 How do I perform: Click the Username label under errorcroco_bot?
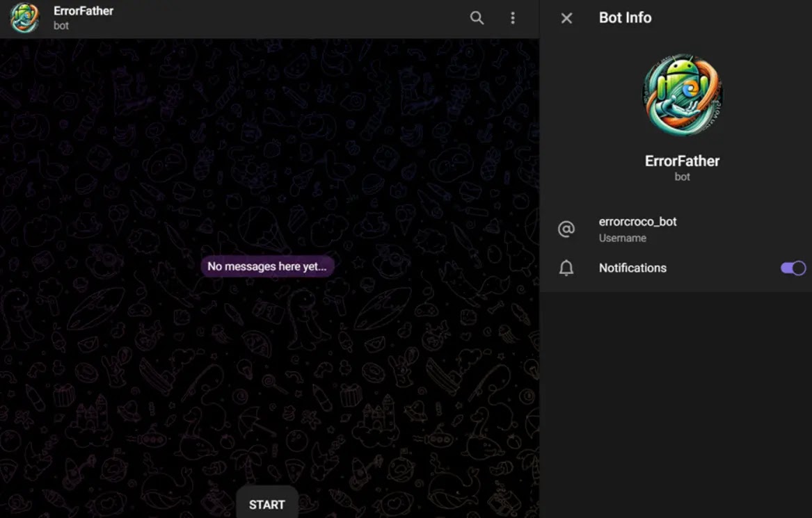(623, 238)
